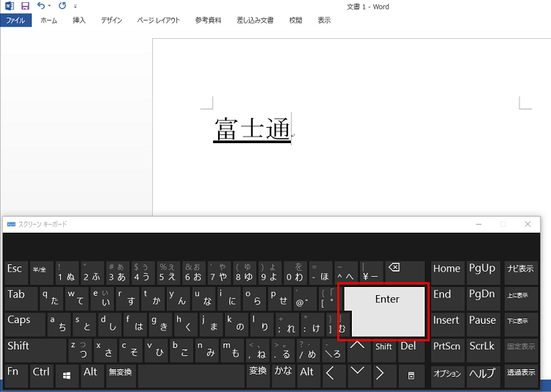Image resolution: width=551 pixels, height=392 pixels.
Task: Select the 参考資料 ribbon tab
Action: (x=208, y=21)
